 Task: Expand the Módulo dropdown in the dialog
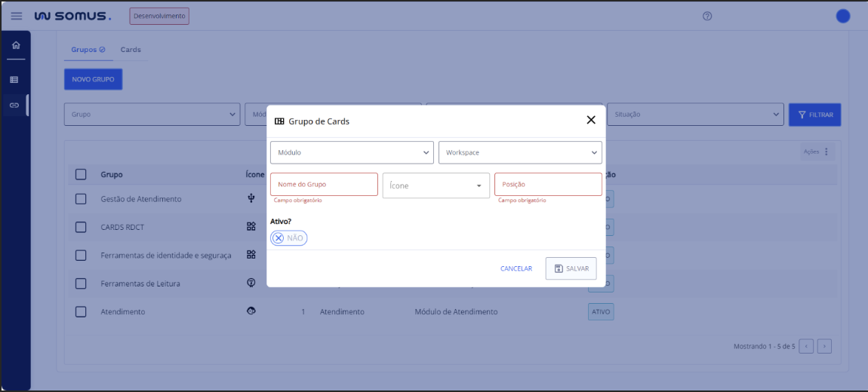(x=352, y=152)
